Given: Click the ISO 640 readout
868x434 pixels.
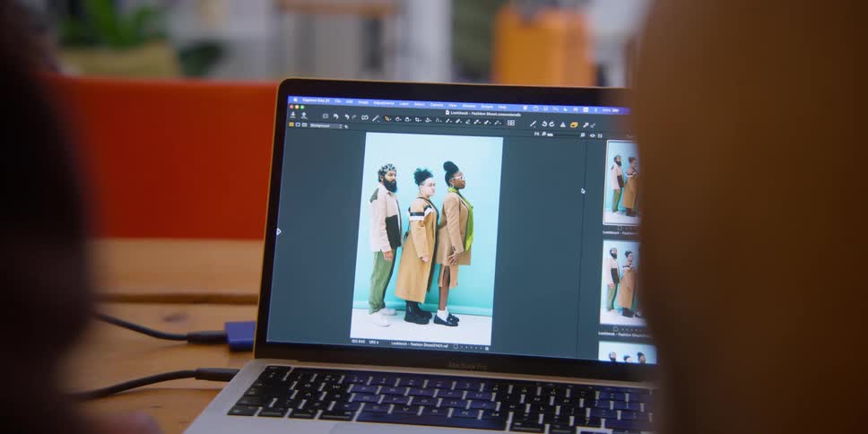Looking at the screenshot, I should (x=358, y=342).
